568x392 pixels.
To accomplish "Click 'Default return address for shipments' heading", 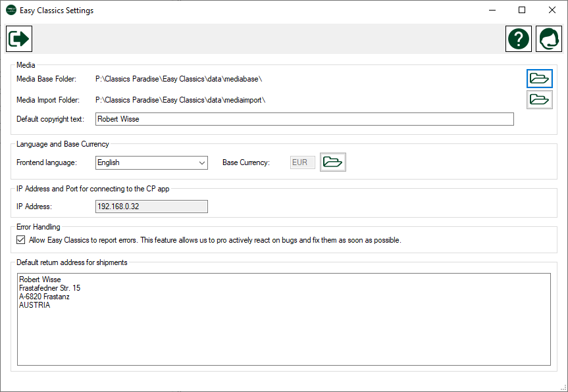I will (x=72, y=262).
